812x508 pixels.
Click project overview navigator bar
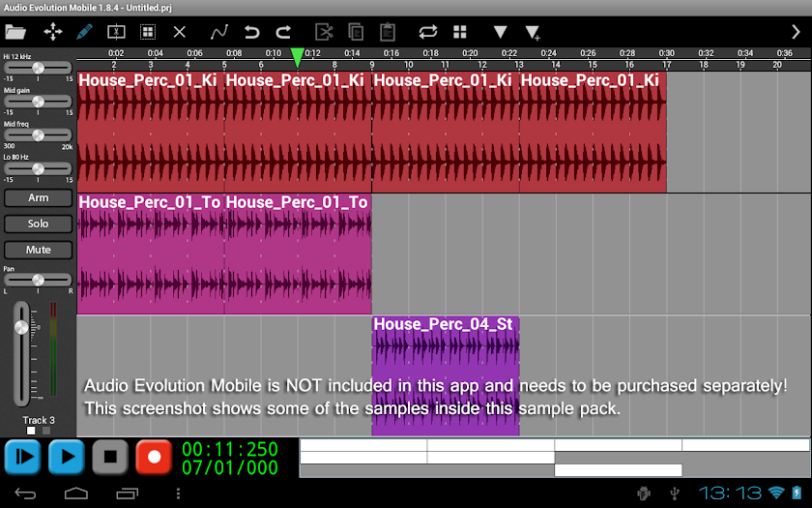(x=555, y=458)
